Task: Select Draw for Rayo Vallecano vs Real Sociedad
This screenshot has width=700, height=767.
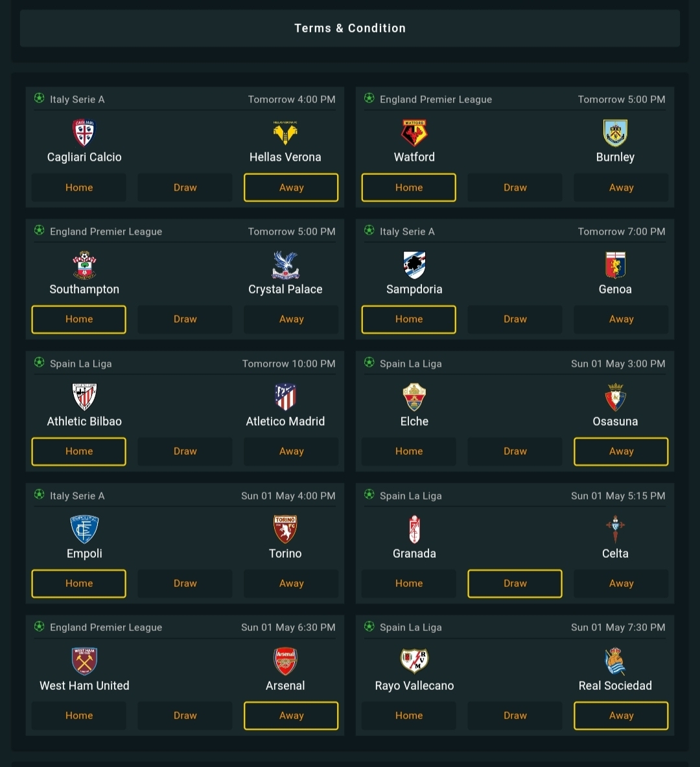Action: pyautogui.click(x=515, y=716)
